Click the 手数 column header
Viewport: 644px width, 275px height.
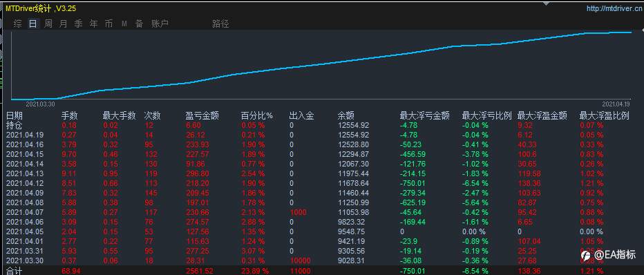pos(70,116)
